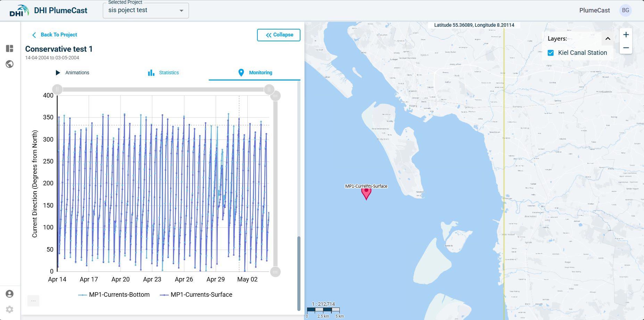Uncheck the Kiel Canal Station layer
Screen dimensions: 644x320
[x=551, y=53]
